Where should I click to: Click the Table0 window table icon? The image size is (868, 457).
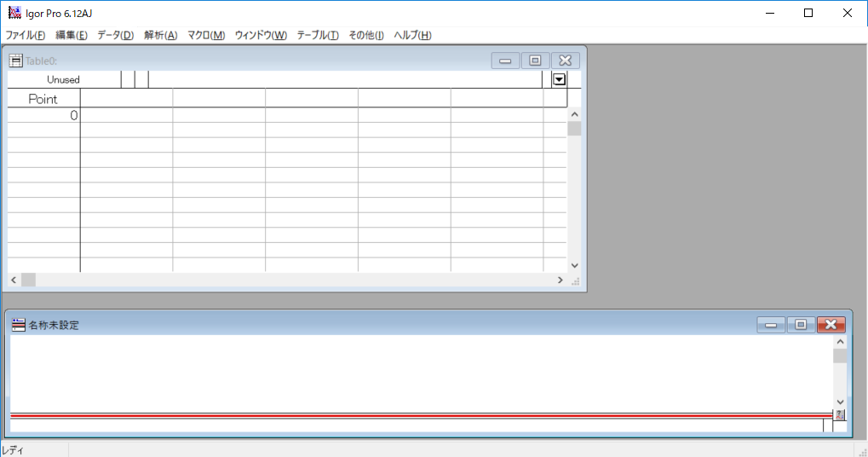tap(15, 61)
